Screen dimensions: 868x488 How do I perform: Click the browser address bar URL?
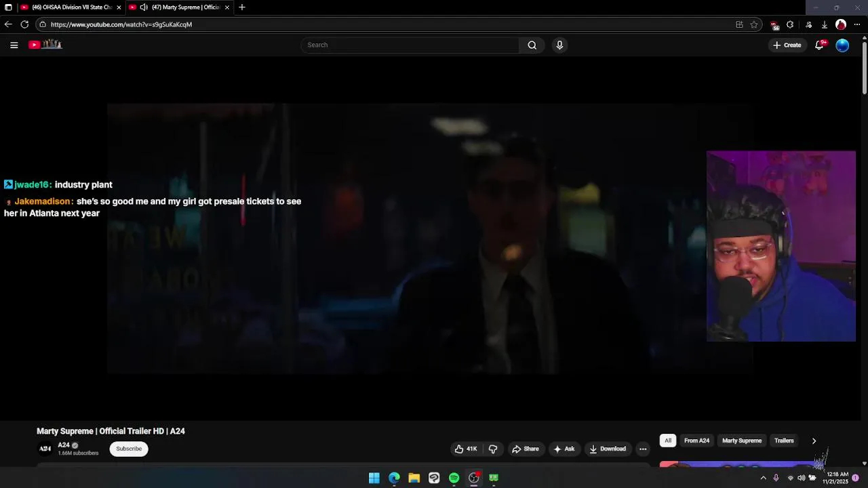coord(121,24)
